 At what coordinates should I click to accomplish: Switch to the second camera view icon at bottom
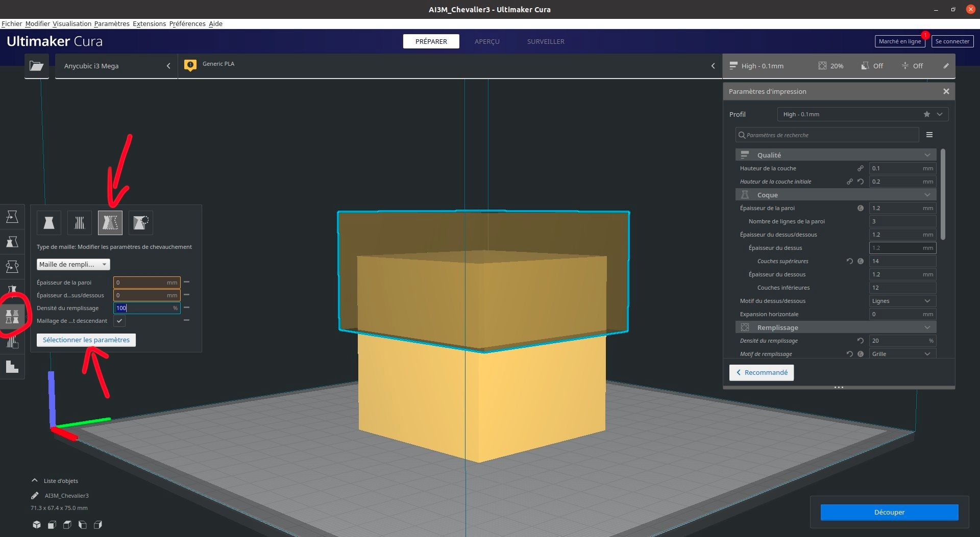(52, 525)
